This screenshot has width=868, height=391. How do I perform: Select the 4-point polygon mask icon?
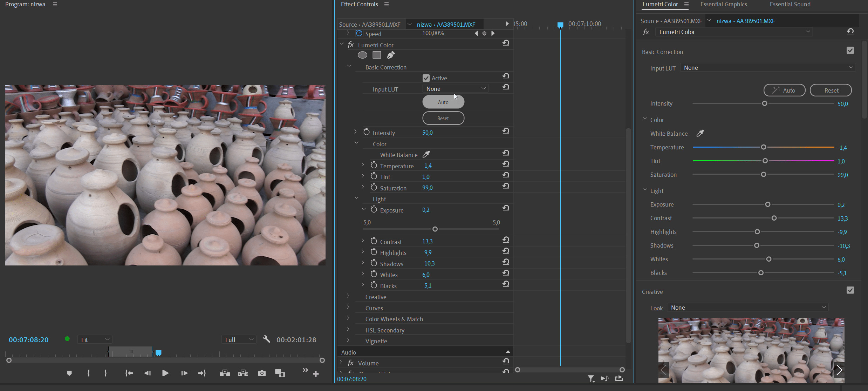(376, 55)
